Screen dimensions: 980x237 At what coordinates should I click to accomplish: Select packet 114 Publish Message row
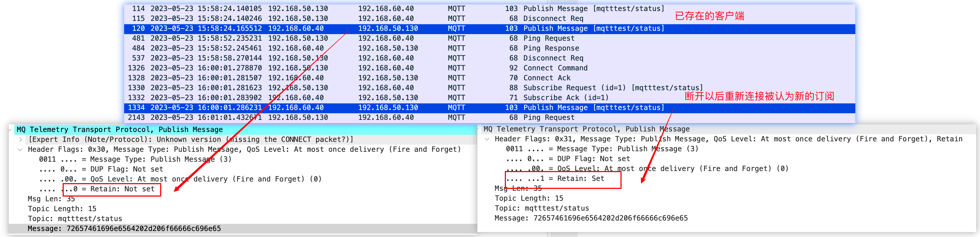pos(490,8)
